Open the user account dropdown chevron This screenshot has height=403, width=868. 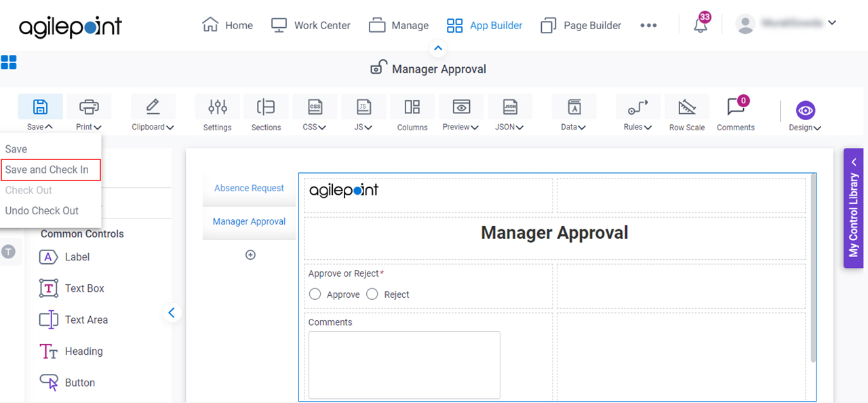pos(832,22)
